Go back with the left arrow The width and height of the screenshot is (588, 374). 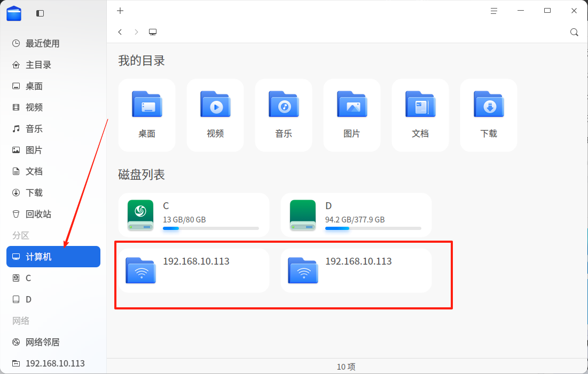point(120,32)
